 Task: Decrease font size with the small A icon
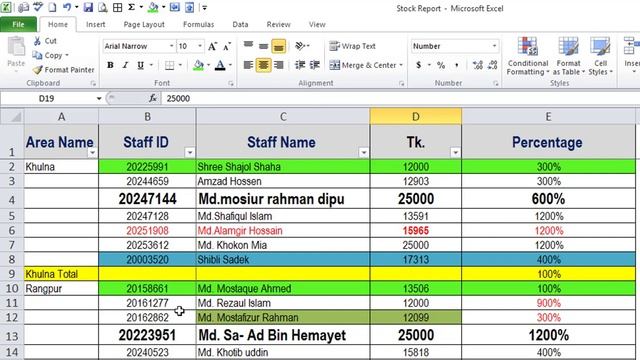[x=227, y=46]
